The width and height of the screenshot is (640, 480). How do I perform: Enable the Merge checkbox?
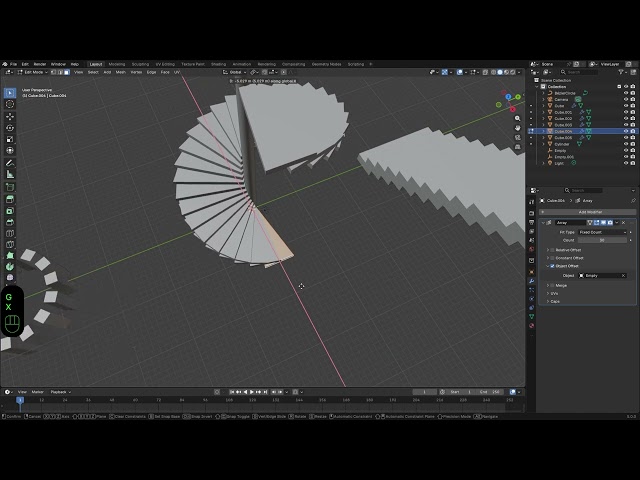click(x=553, y=285)
